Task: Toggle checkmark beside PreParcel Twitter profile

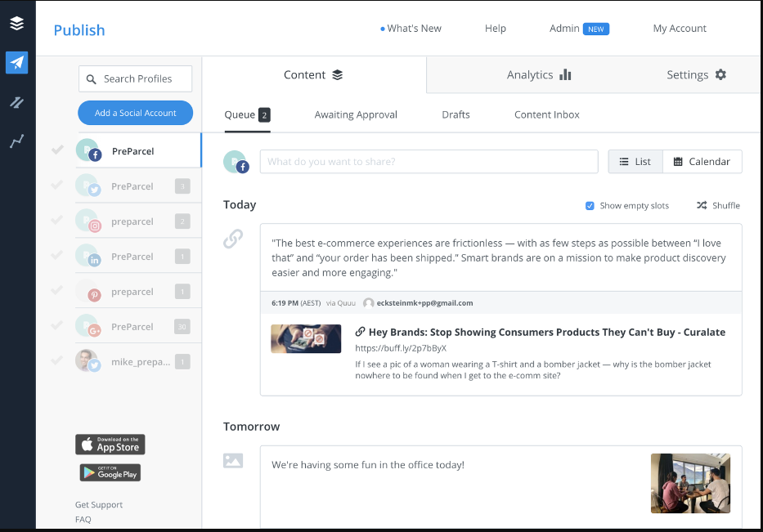Action: pyautogui.click(x=57, y=185)
